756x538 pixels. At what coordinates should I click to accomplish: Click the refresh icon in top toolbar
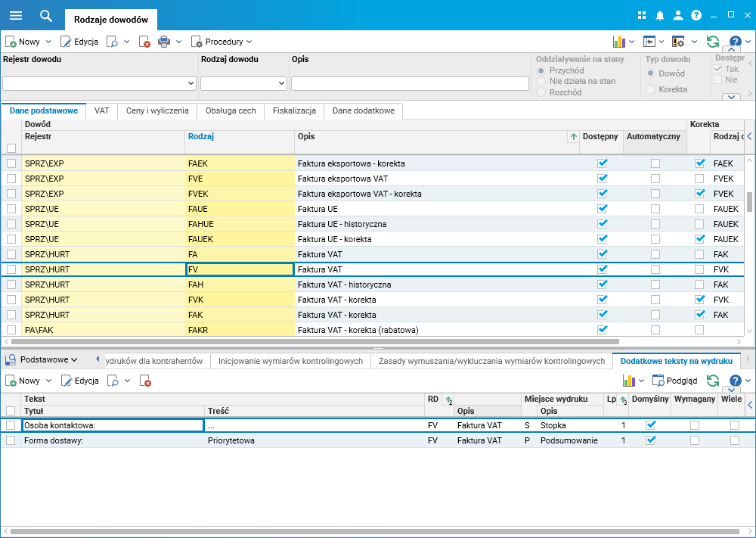[x=712, y=42]
